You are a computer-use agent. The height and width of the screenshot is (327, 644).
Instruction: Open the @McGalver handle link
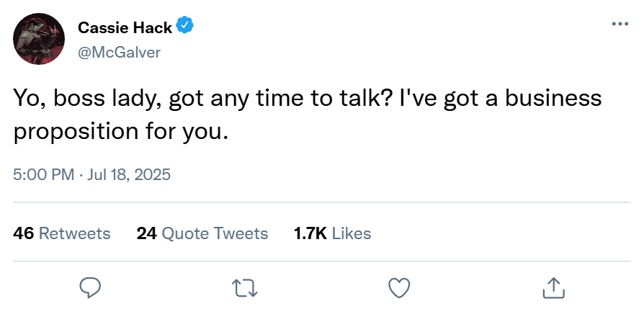pyautogui.click(x=119, y=52)
